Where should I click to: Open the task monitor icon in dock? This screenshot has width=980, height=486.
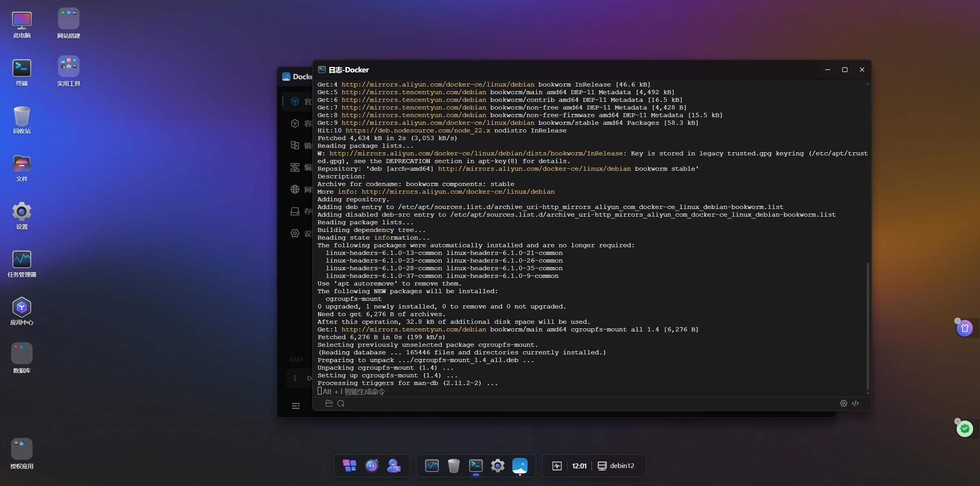click(x=432, y=466)
